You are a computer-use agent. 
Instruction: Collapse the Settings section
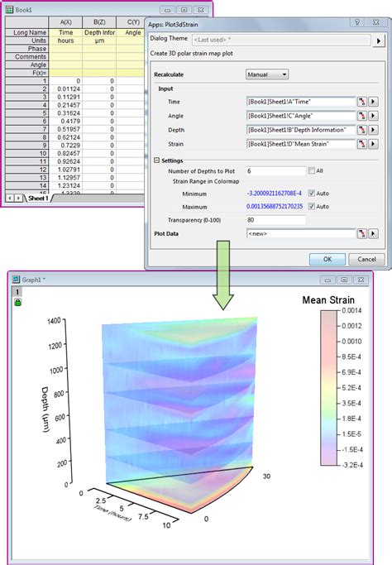pos(157,160)
